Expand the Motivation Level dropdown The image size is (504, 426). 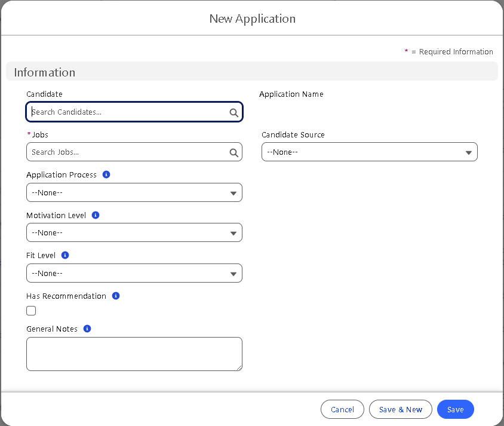134,232
